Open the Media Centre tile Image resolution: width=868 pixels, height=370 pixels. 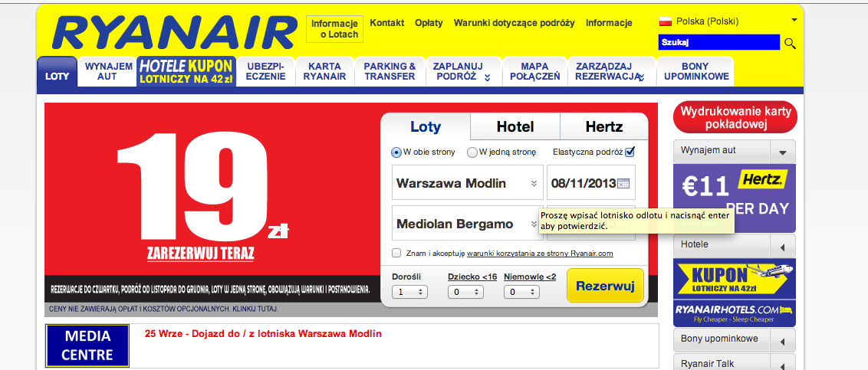pyautogui.click(x=88, y=345)
